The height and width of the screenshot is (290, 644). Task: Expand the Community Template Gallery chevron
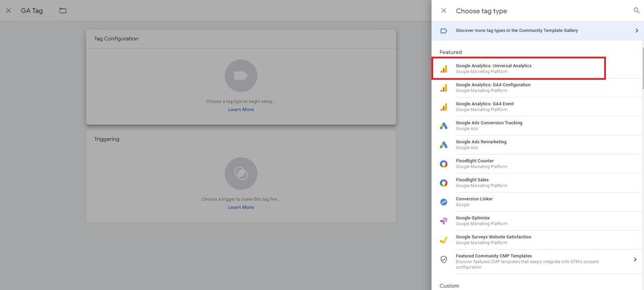coord(636,31)
